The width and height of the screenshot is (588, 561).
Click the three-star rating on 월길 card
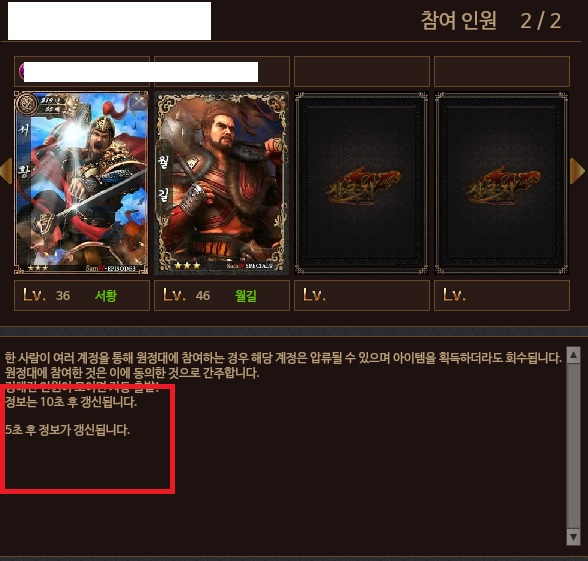(x=186, y=266)
